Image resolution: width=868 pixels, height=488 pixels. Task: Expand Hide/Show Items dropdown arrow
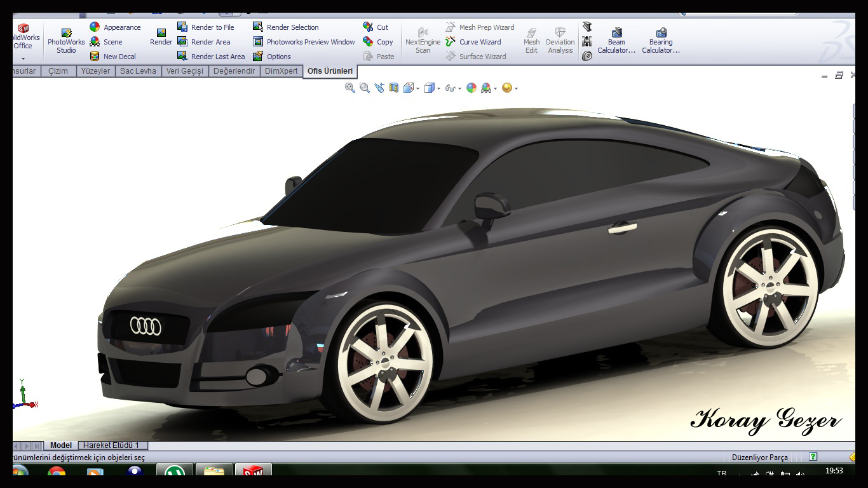(459, 89)
